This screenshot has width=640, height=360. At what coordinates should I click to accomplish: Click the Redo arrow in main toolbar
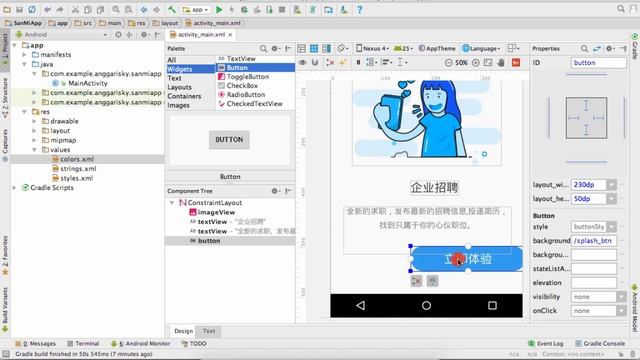[x=60, y=9]
